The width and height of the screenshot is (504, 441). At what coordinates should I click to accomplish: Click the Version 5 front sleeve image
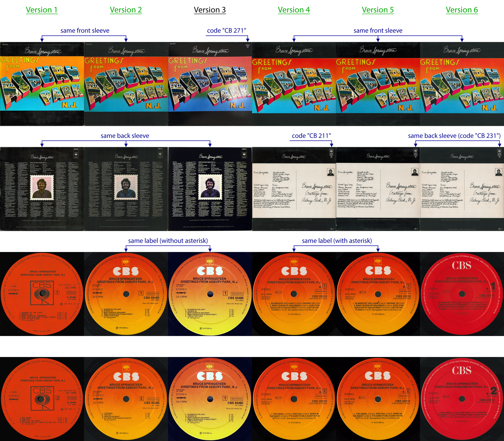click(378, 84)
